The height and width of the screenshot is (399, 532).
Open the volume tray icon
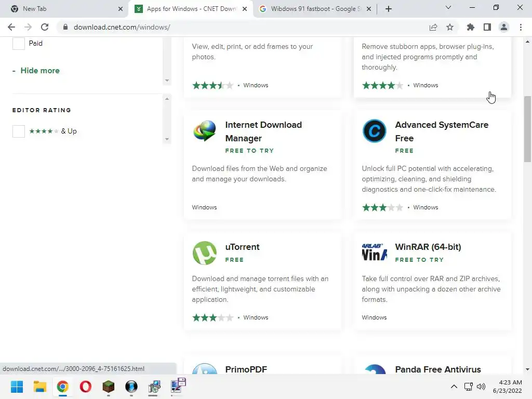tap(481, 387)
